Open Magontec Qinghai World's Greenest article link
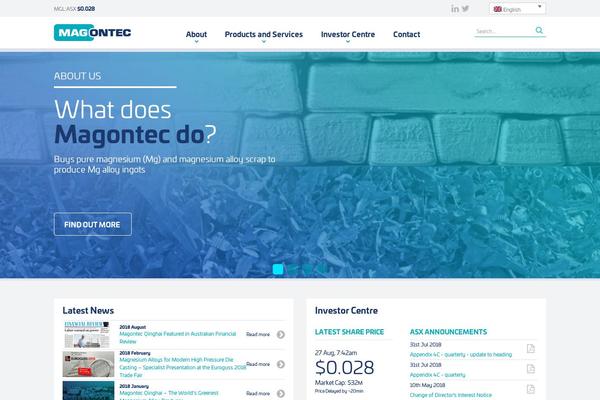 169,393
